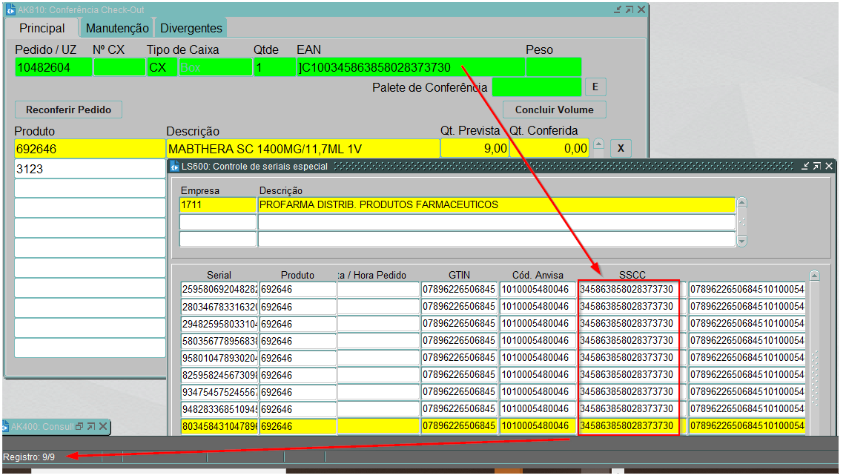Select the Principal tab
The image size is (842, 474).
[41, 28]
